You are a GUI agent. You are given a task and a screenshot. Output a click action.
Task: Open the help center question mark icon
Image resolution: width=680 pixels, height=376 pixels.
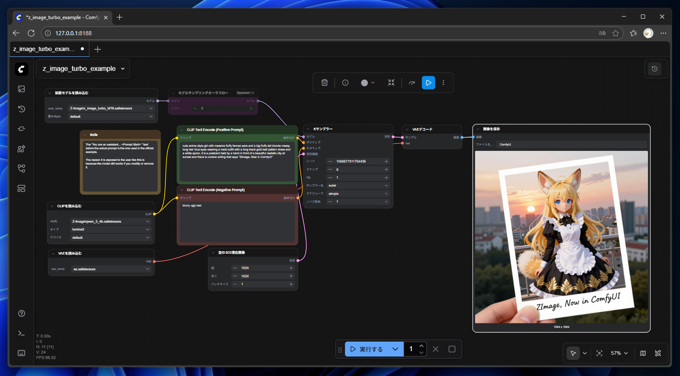(21, 314)
